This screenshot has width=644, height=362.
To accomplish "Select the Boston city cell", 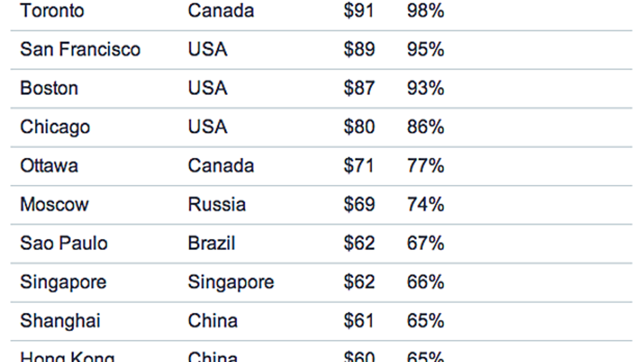I will point(49,88).
